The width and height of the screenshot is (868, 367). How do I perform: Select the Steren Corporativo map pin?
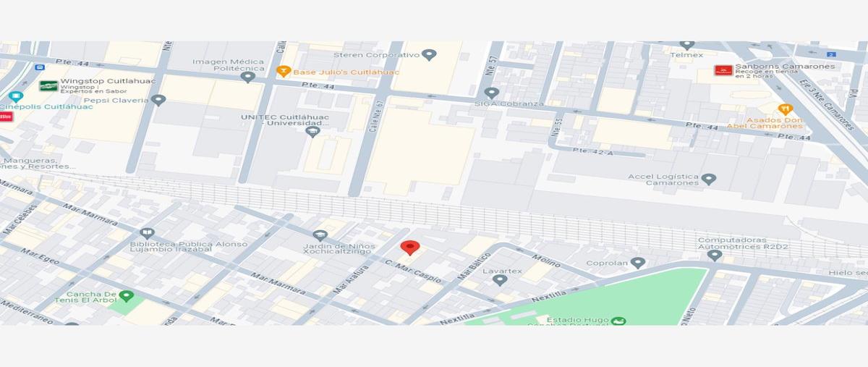click(429, 55)
